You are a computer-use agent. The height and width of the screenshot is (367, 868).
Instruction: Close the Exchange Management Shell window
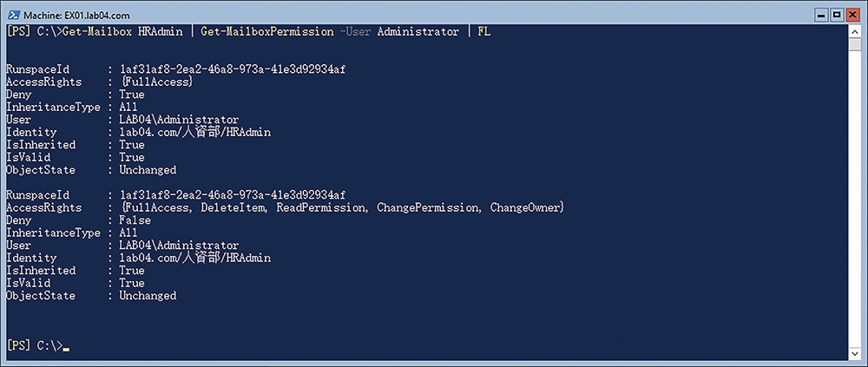(852, 15)
